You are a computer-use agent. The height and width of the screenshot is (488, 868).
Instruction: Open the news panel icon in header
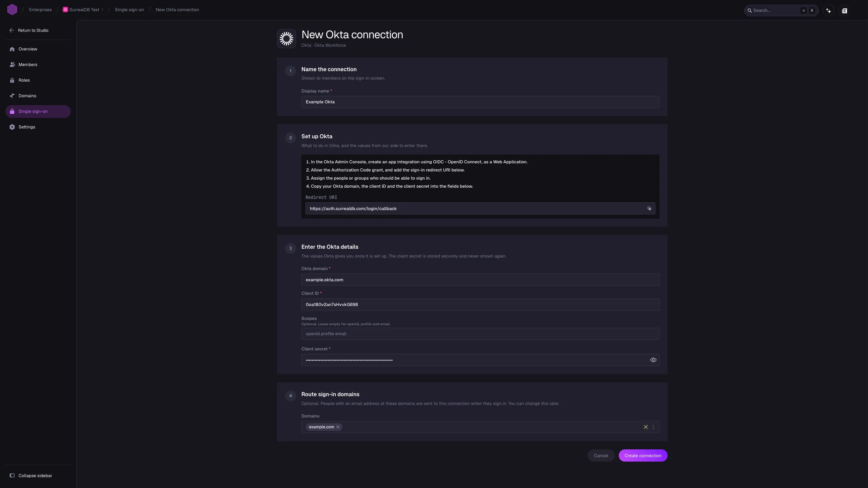click(x=844, y=11)
